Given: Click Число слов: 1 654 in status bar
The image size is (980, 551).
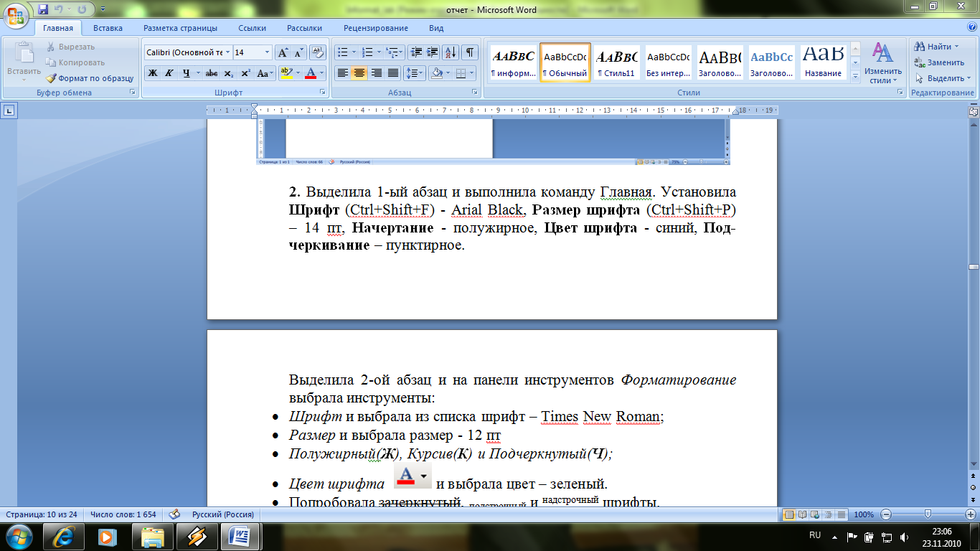Looking at the screenshot, I should [123, 514].
